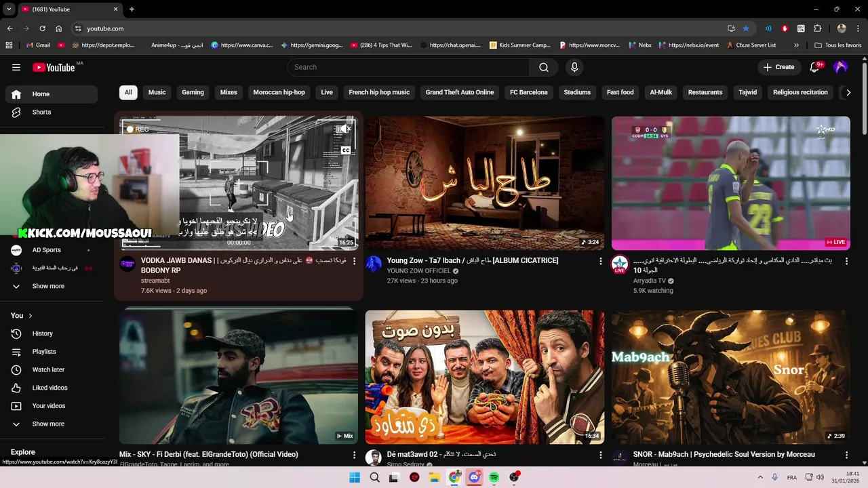
Task: Open the SKY Fi Derbi mix thumbnail
Action: click(239, 377)
